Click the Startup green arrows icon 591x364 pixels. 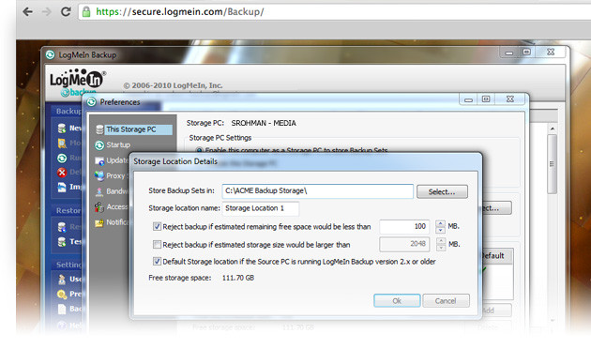[99, 145]
